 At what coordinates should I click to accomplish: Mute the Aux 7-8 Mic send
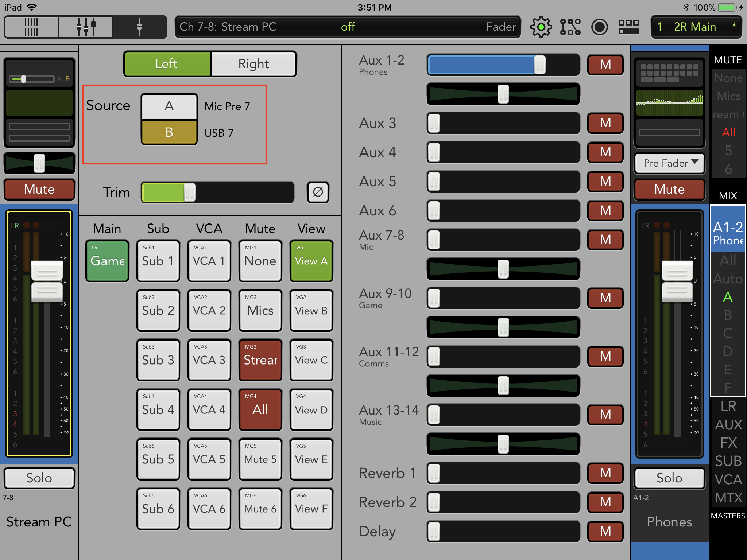pos(605,240)
